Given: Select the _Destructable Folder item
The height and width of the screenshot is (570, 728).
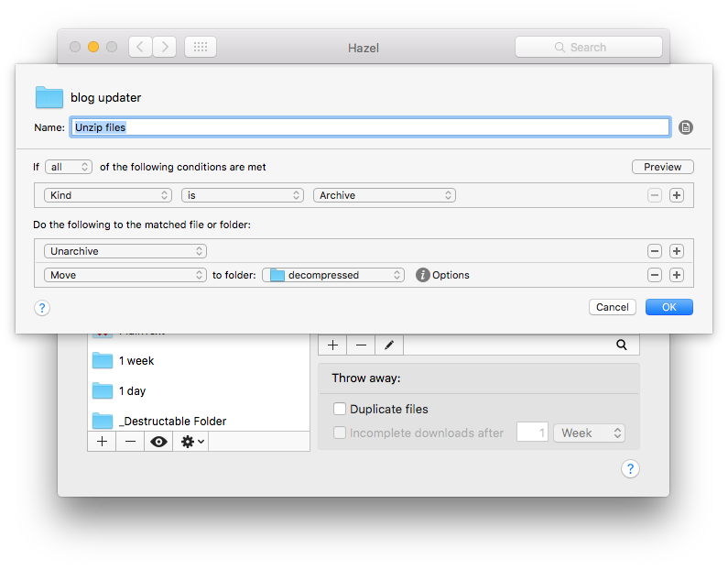Looking at the screenshot, I should point(172,422).
